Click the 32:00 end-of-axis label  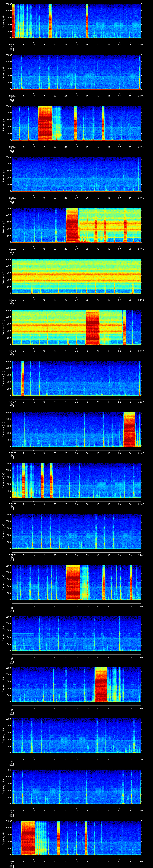(141, 504)
